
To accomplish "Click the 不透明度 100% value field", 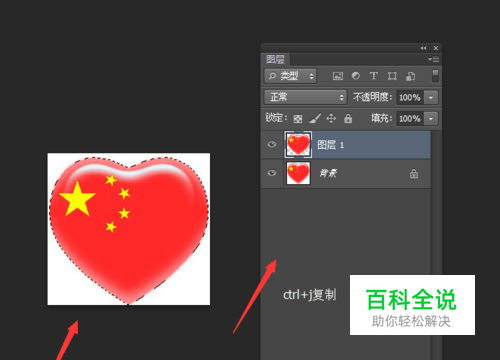I will click(410, 98).
